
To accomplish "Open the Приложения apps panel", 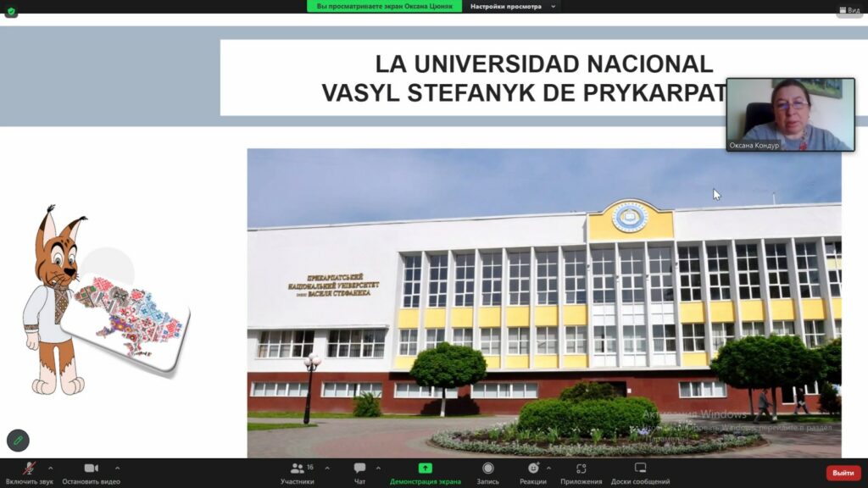I will [x=581, y=469].
